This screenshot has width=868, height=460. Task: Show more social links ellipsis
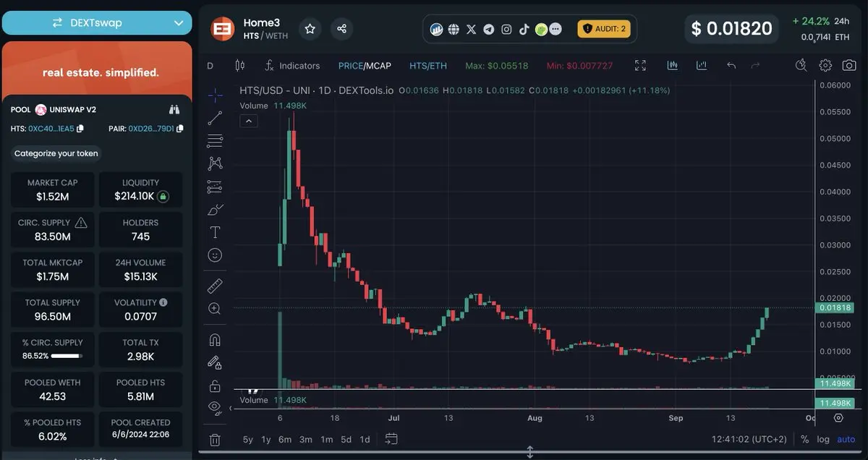(556, 30)
